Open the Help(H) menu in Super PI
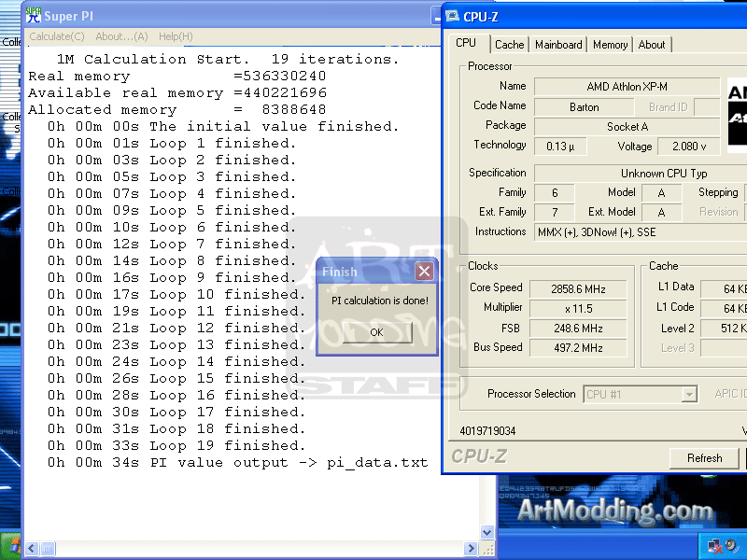Image resolution: width=747 pixels, height=560 pixels. tap(176, 36)
